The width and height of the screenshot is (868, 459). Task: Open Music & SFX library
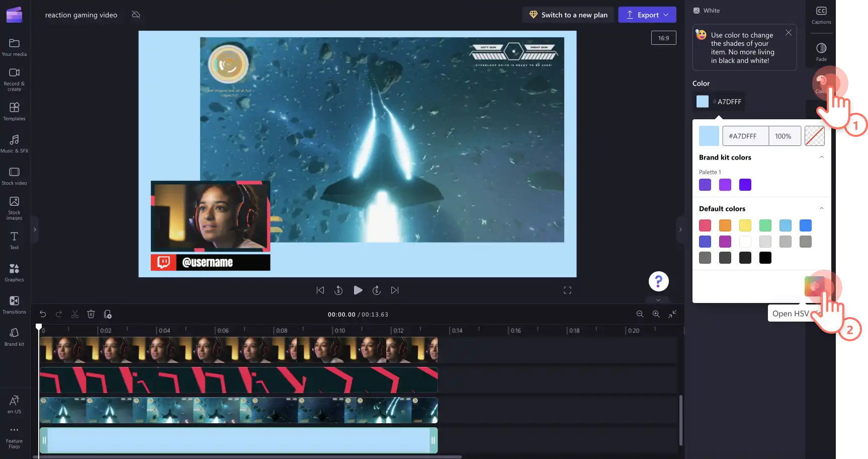point(14,143)
